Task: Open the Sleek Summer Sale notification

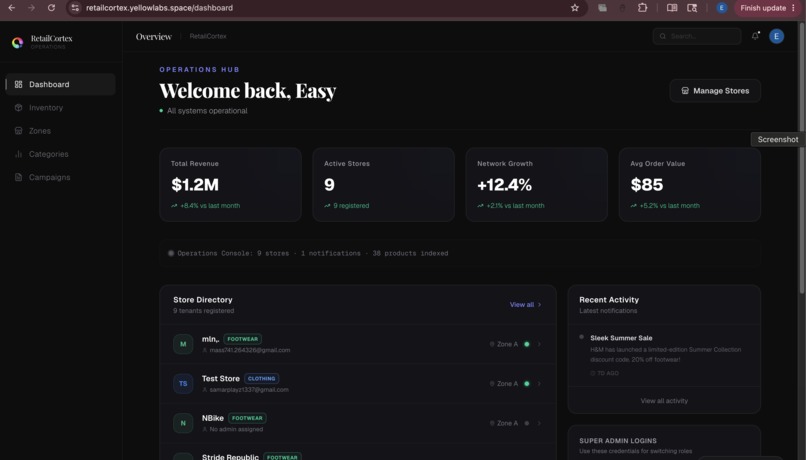Action: pyautogui.click(x=664, y=355)
